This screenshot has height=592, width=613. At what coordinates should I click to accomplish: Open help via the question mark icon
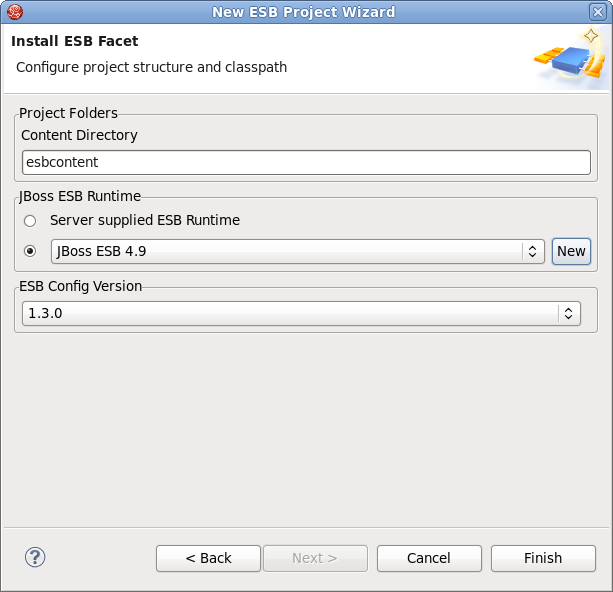tap(35, 558)
